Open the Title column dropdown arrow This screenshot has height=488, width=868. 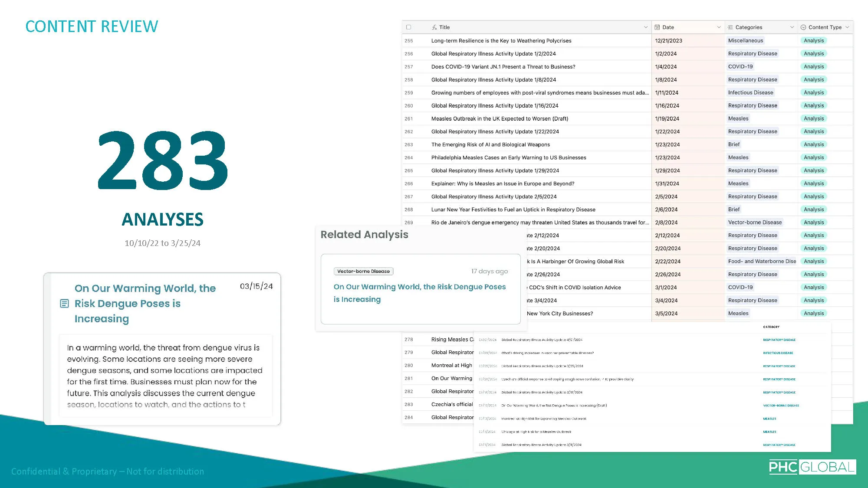tap(646, 27)
